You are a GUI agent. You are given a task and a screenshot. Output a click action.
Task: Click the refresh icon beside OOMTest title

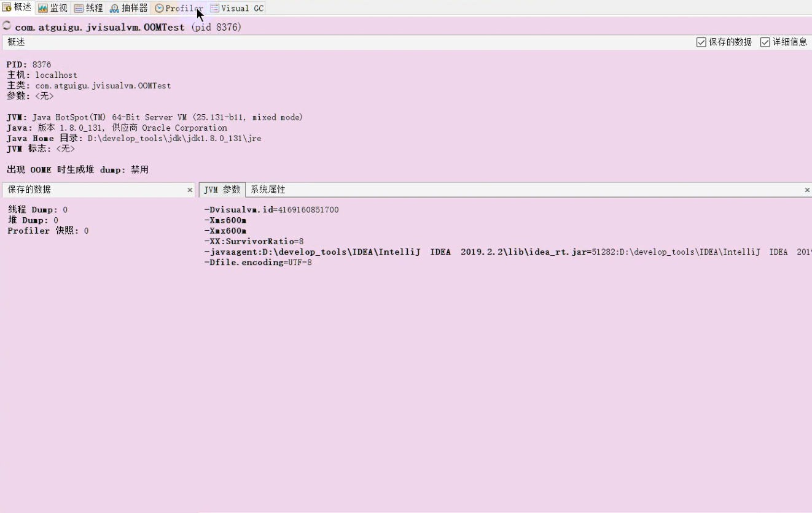6,26
